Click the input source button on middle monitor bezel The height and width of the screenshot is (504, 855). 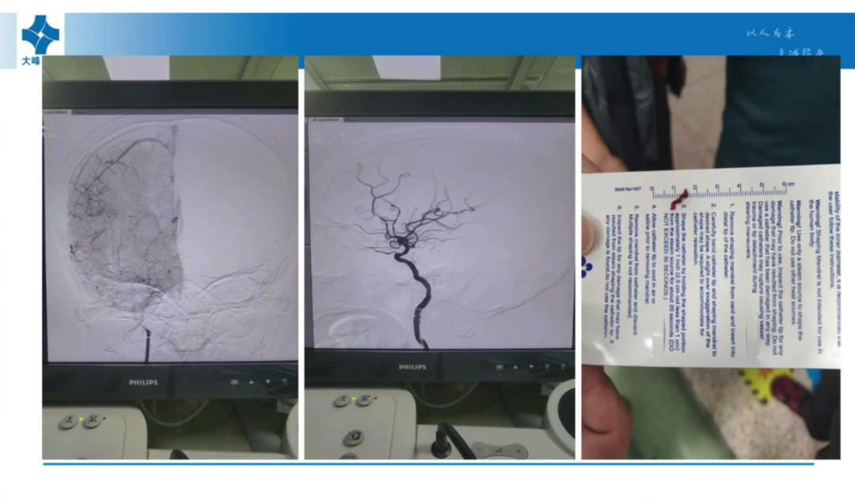pyautogui.click(x=499, y=366)
